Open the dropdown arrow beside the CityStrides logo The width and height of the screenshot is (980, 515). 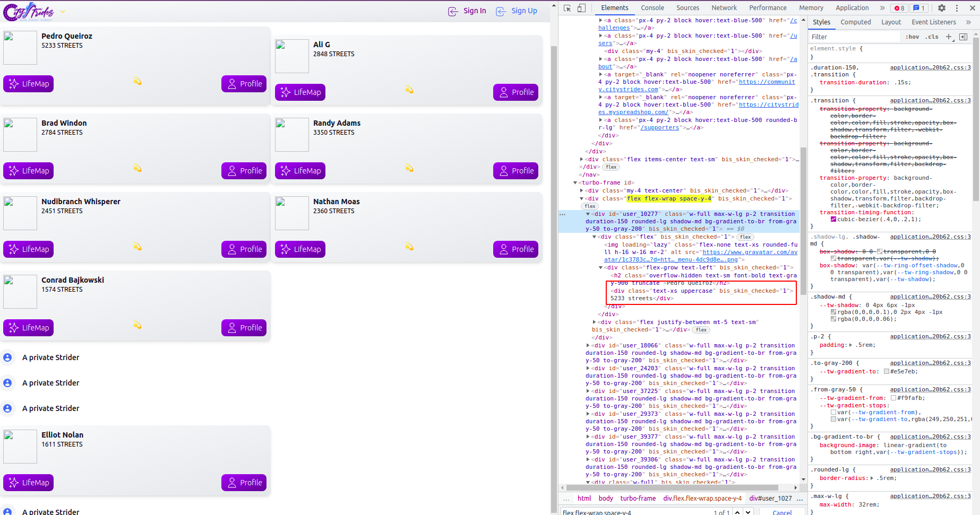[x=63, y=11]
